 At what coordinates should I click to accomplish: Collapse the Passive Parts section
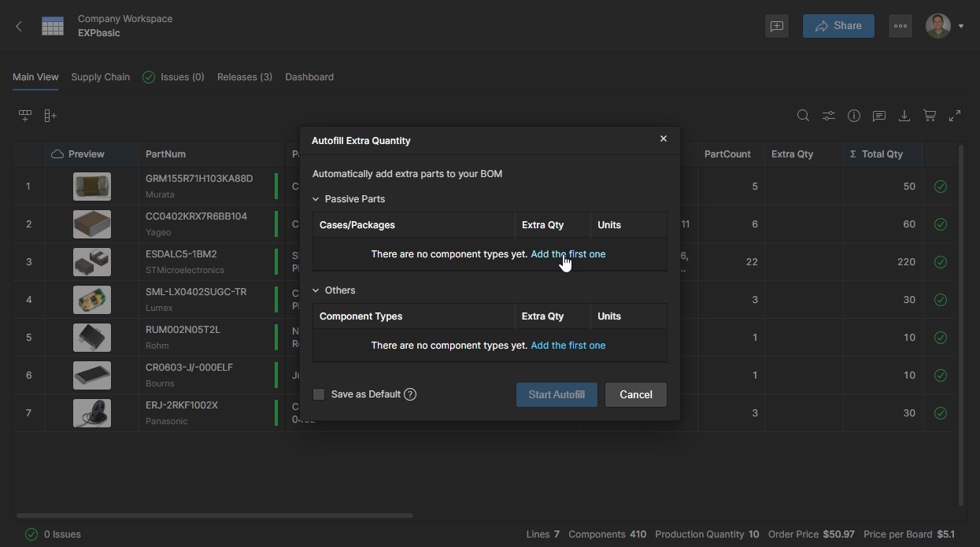[x=316, y=200]
